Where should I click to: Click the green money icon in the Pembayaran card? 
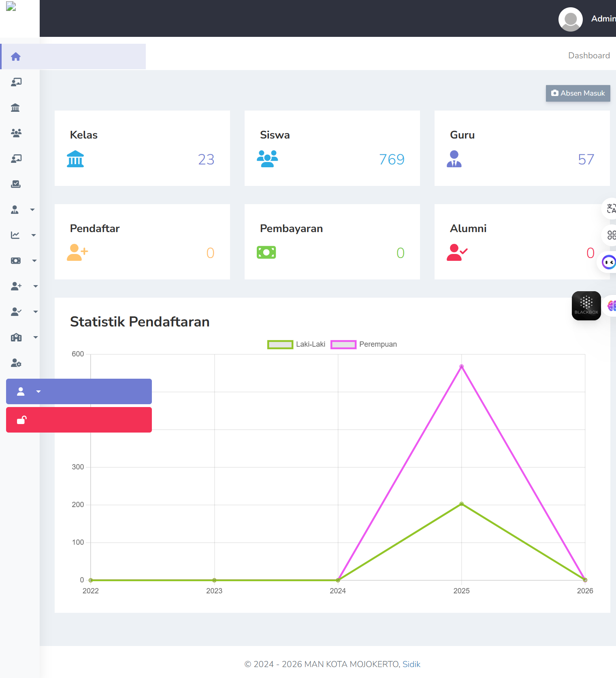pos(266,252)
